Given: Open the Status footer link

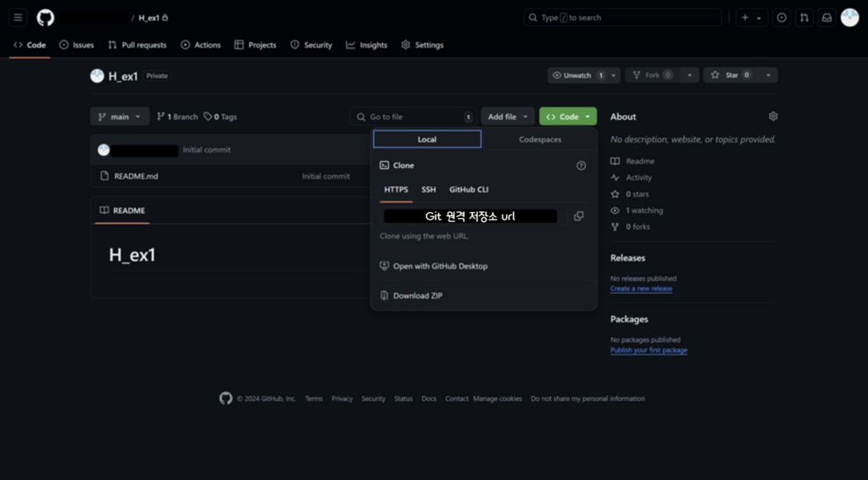Looking at the screenshot, I should (403, 399).
